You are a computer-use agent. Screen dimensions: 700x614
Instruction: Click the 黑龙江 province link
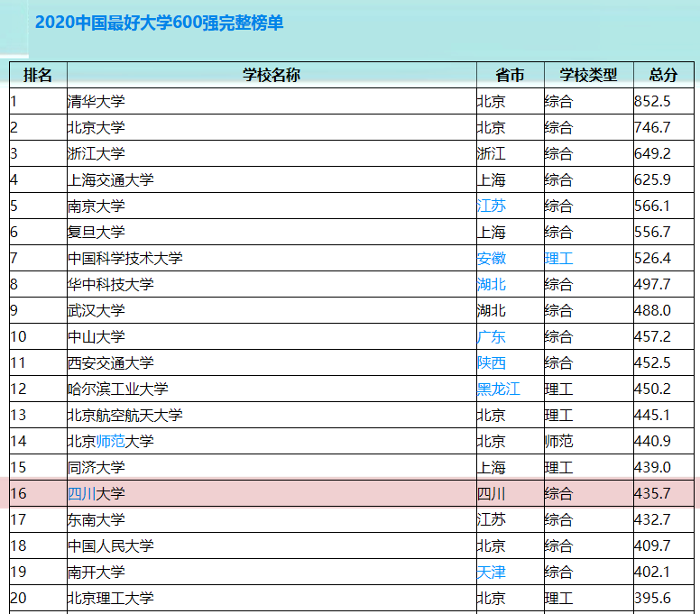(x=498, y=389)
